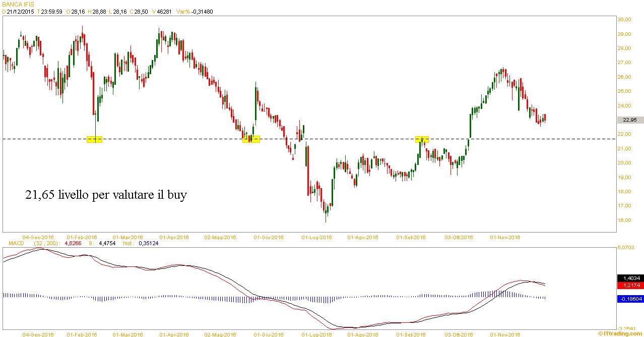
Task: Click the volume value 46281 in header
Action: tap(162, 12)
